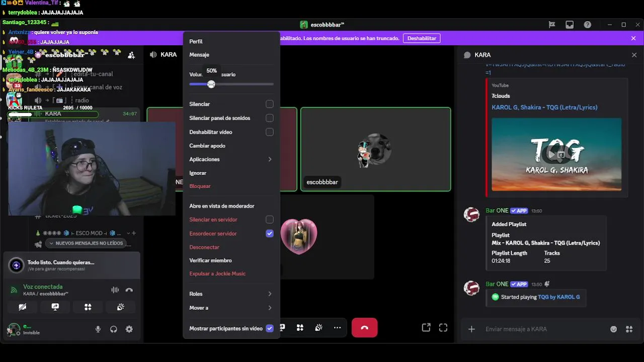The width and height of the screenshot is (644, 362).
Task: Click the Bar ONE avatar above Started playing
Action: (x=471, y=288)
